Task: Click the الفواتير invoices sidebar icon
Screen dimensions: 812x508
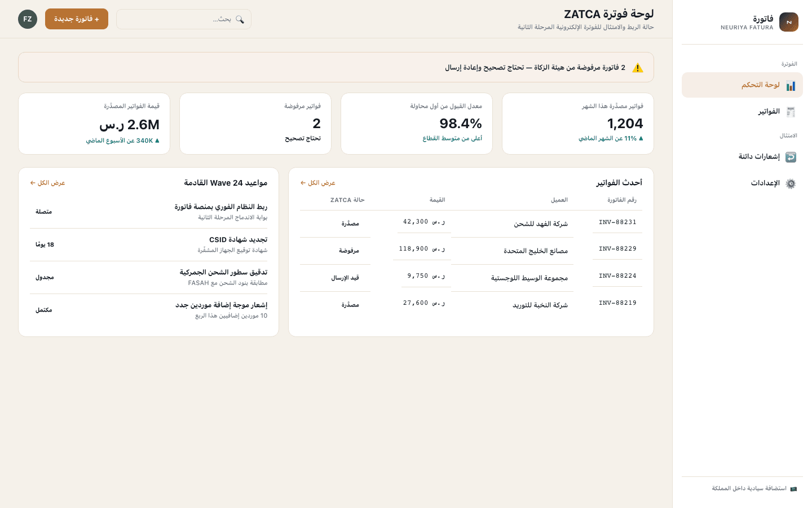Action: [x=791, y=112]
